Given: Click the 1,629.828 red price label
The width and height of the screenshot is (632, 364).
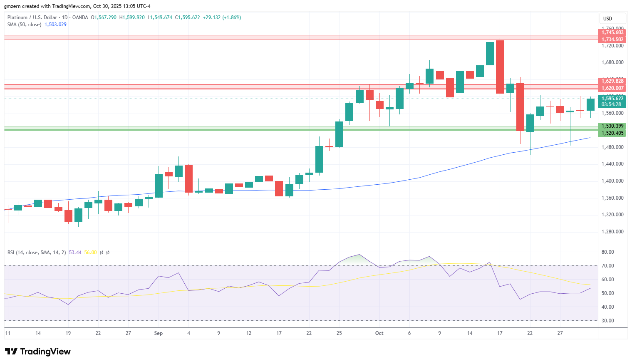Looking at the screenshot, I should 612,81.
